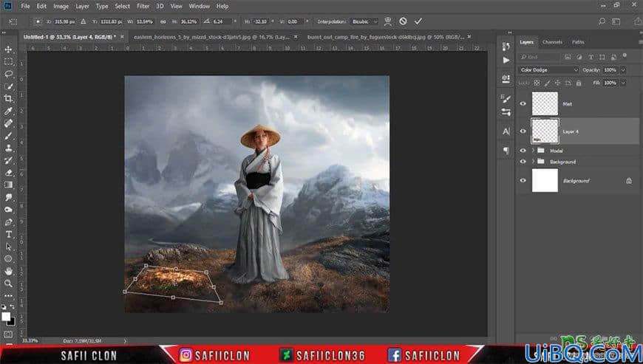Viewport: 643px width, 364px height.
Task: Hide the Model group
Action: pyautogui.click(x=523, y=151)
